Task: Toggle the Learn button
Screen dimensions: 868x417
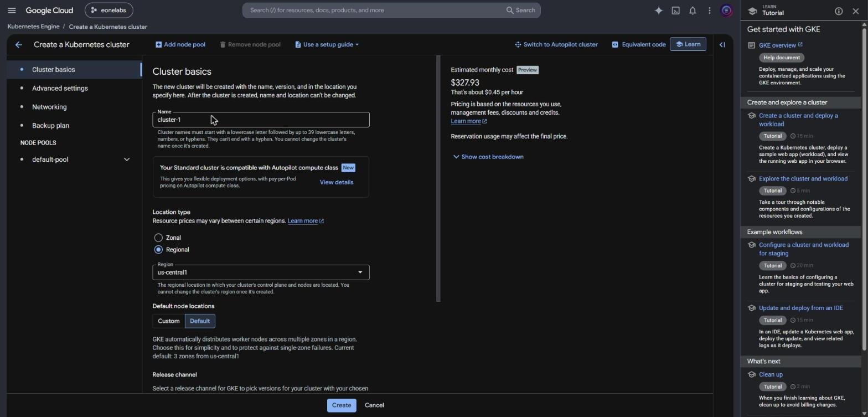Action: (x=688, y=44)
